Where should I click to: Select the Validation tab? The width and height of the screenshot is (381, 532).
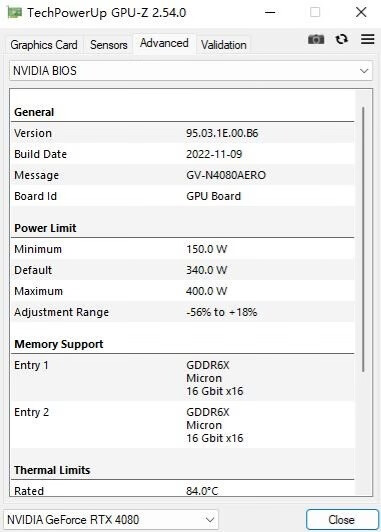224,45
